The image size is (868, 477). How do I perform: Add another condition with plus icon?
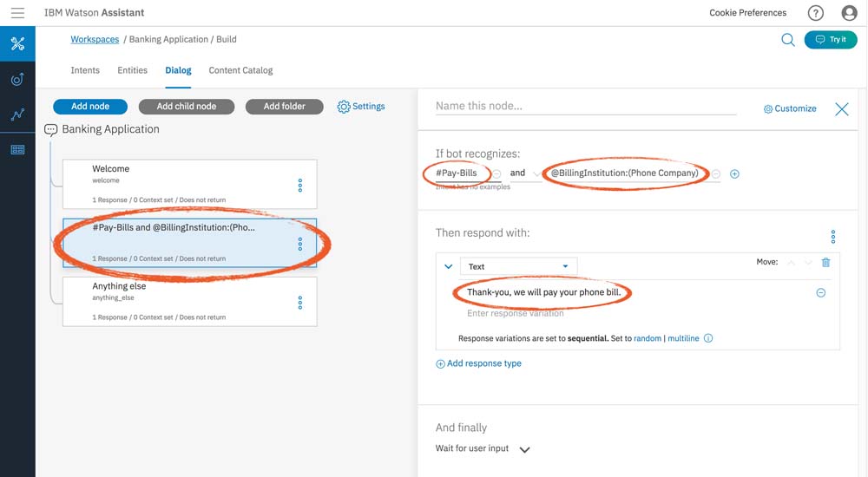point(734,174)
